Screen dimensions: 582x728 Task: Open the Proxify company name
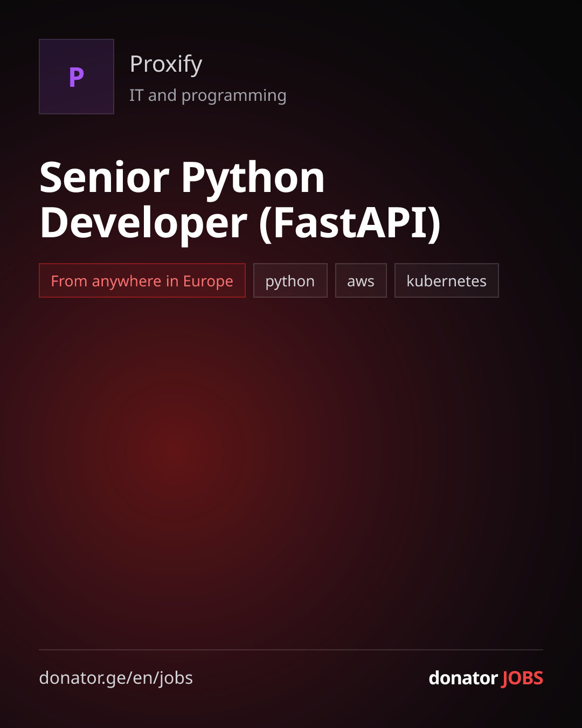pyautogui.click(x=166, y=64)
